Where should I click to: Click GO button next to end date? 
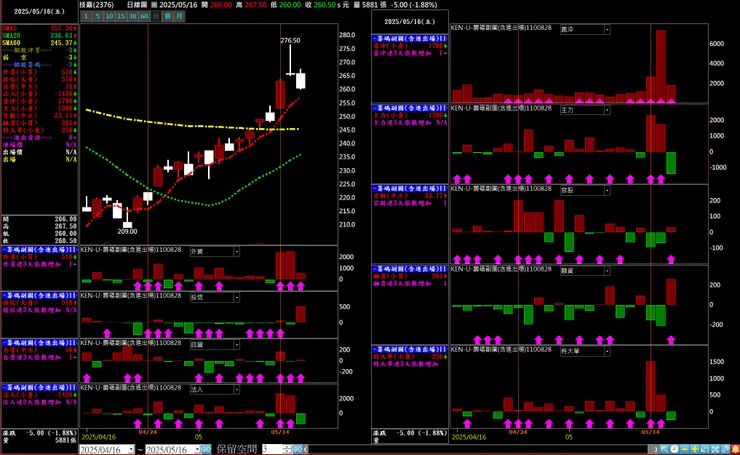[206, 450]
